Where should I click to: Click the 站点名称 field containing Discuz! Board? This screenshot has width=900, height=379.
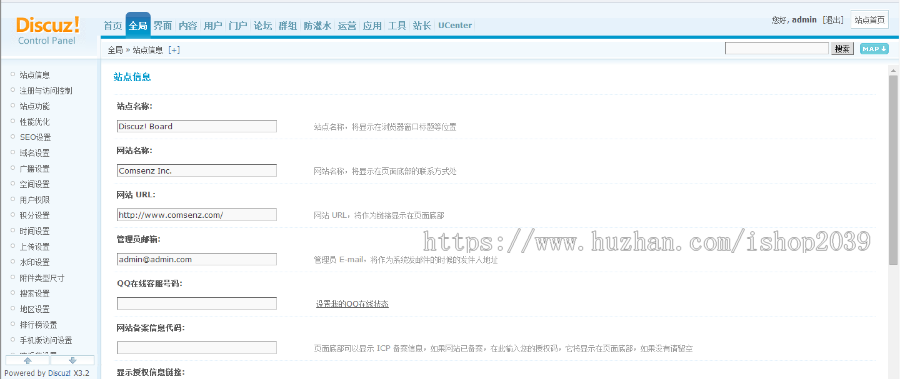196,126
